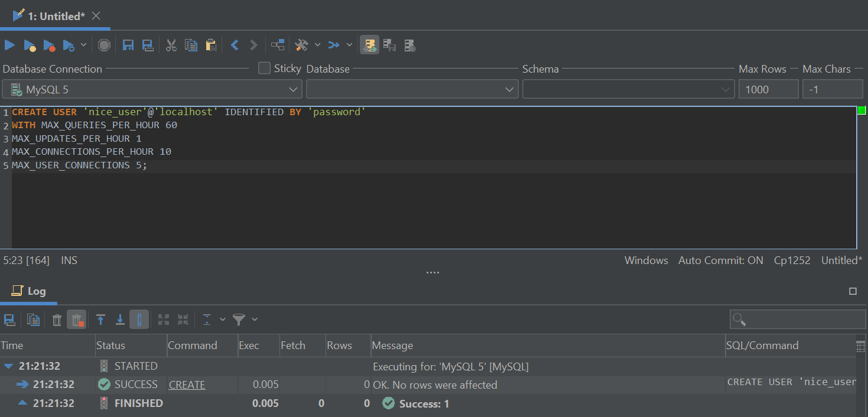This screenshot has width=868, height=417.
Task: Open the column chooser icon in the log header
Action: 861,346
